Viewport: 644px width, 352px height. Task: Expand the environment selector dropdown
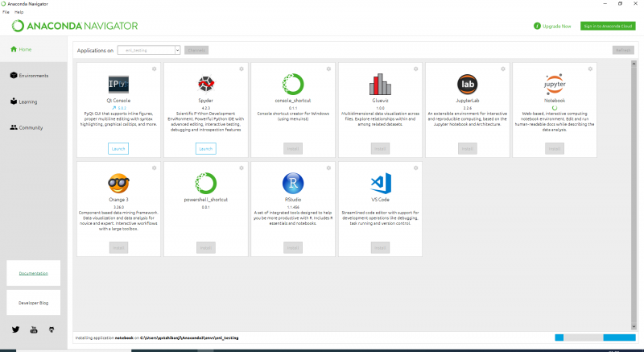(x=148, y=50)
